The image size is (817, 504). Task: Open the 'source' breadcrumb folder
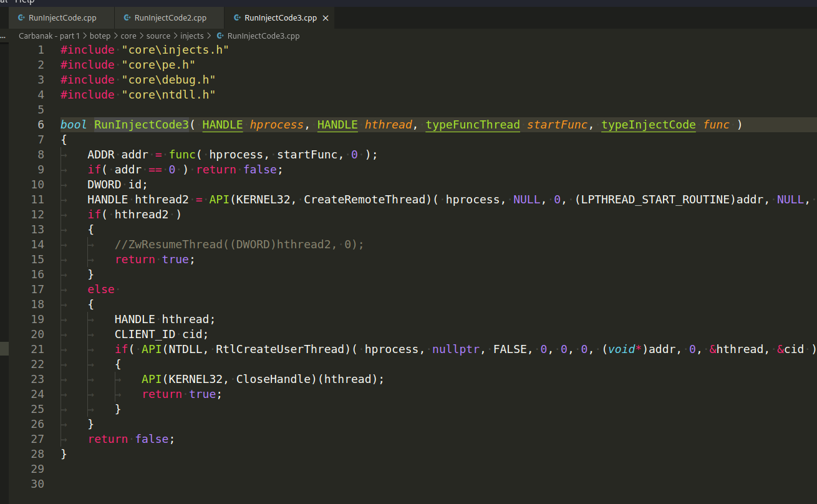(x=158, y=36)
